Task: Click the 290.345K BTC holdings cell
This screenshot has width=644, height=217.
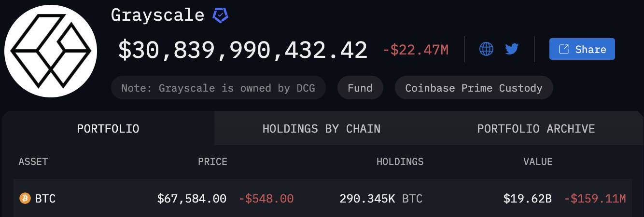Action: click(381, 198)
